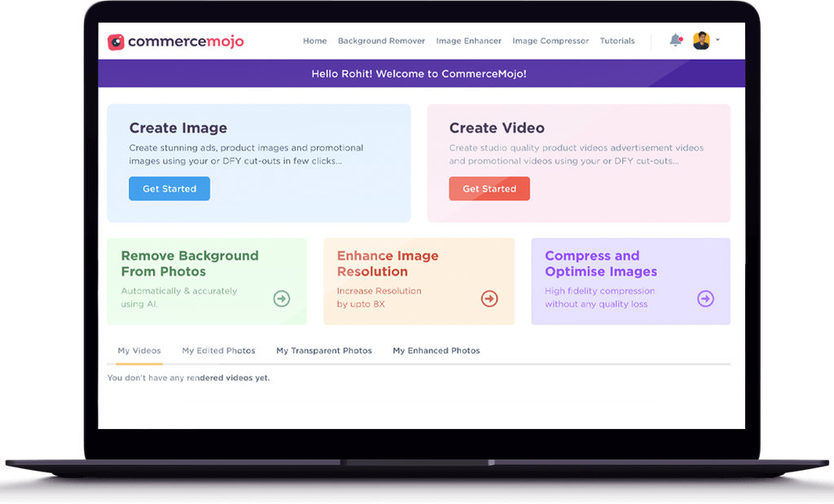This screenshot has height=504, width=834.
Task: Open Image Enhancer from top navigation
Action: tap(468, 41)
